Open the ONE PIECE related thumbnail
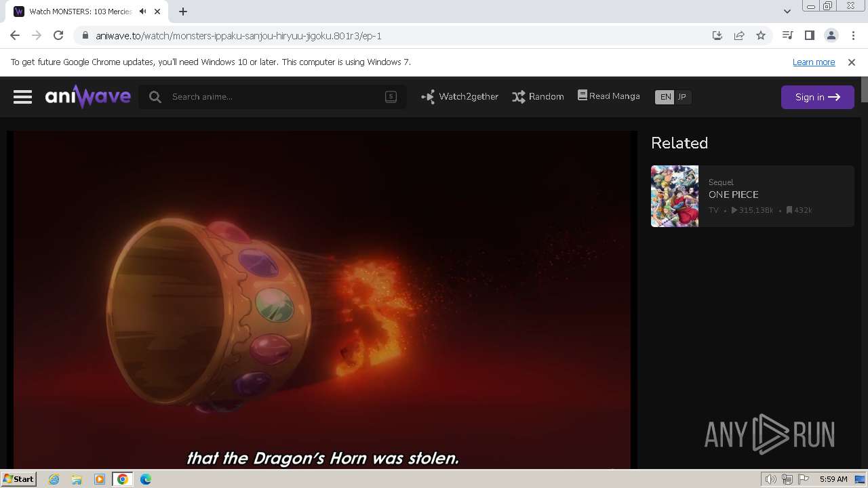 [x=675, y=196]
